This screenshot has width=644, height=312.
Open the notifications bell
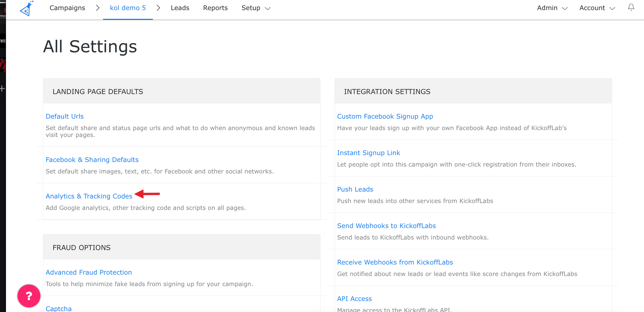point(631,8)
